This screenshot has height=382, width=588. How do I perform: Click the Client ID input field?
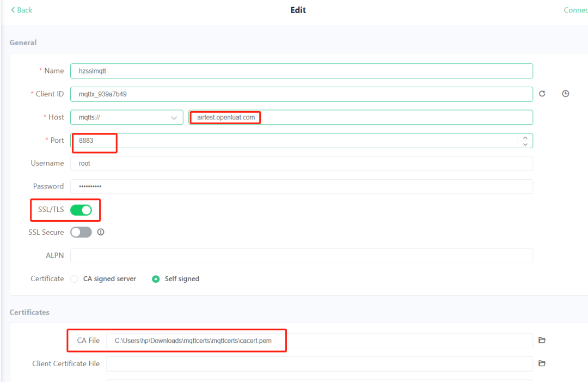pos(302,94)
